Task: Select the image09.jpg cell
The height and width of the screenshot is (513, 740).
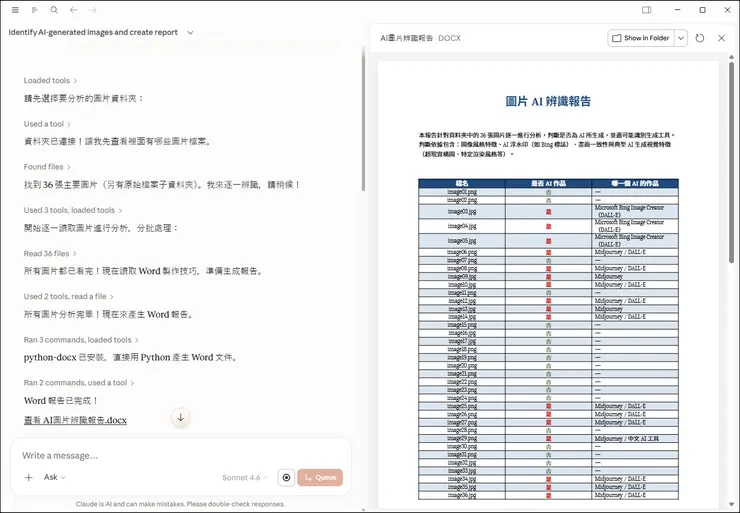Action: [x=462, y=277]
